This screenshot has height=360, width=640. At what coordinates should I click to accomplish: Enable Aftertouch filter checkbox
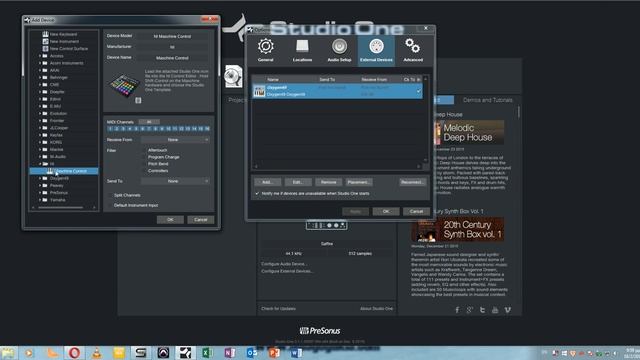point(143,150)
